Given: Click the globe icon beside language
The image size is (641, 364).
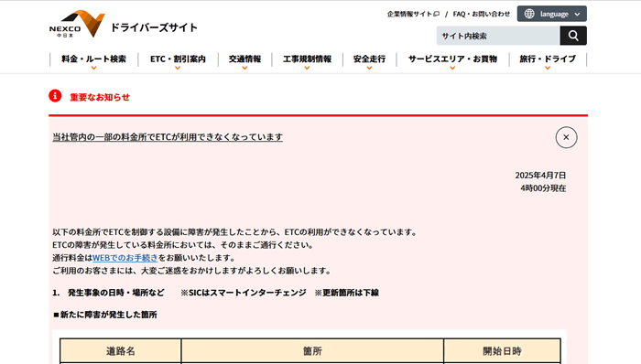Looking at the screenshot, I should pos(529,14).
